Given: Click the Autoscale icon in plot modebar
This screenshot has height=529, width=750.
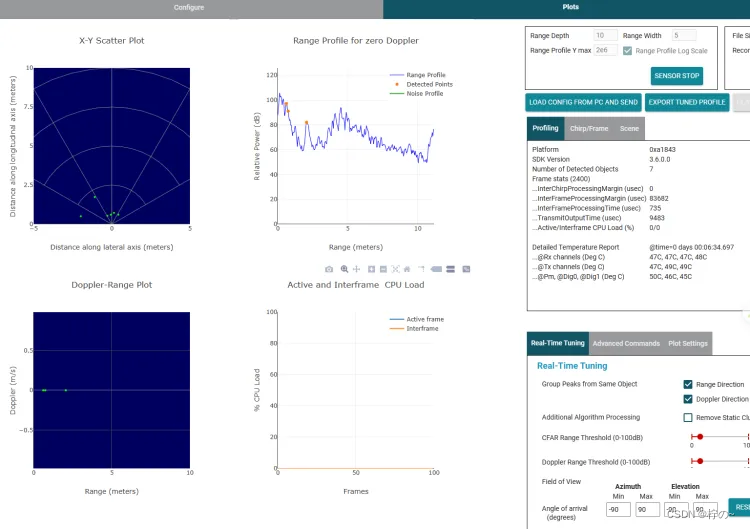Looking at the screenshot, I should 396,269.
